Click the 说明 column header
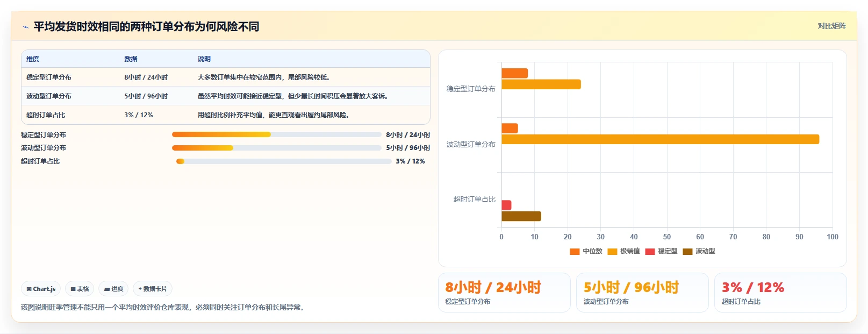 pyautogui.click(x=204, y=59)
